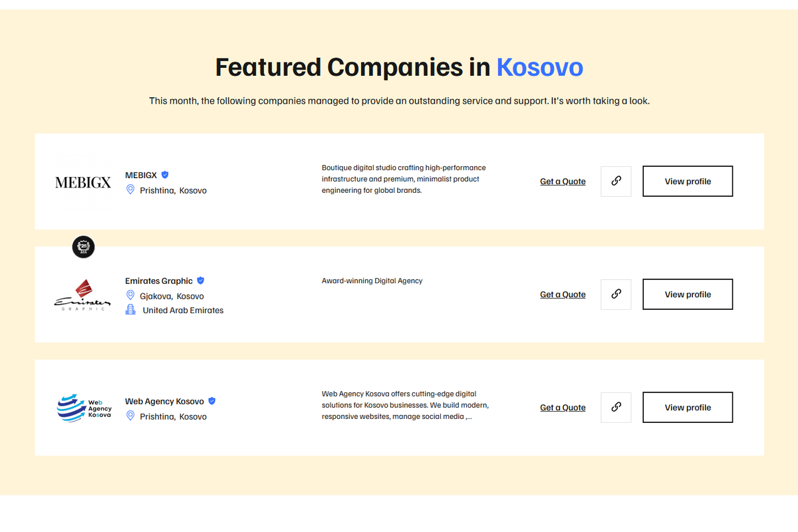The width and height of the screenshot is (798, 532).
Task: Click the Kosovo link in the heading
Action: tap(539, 67)
